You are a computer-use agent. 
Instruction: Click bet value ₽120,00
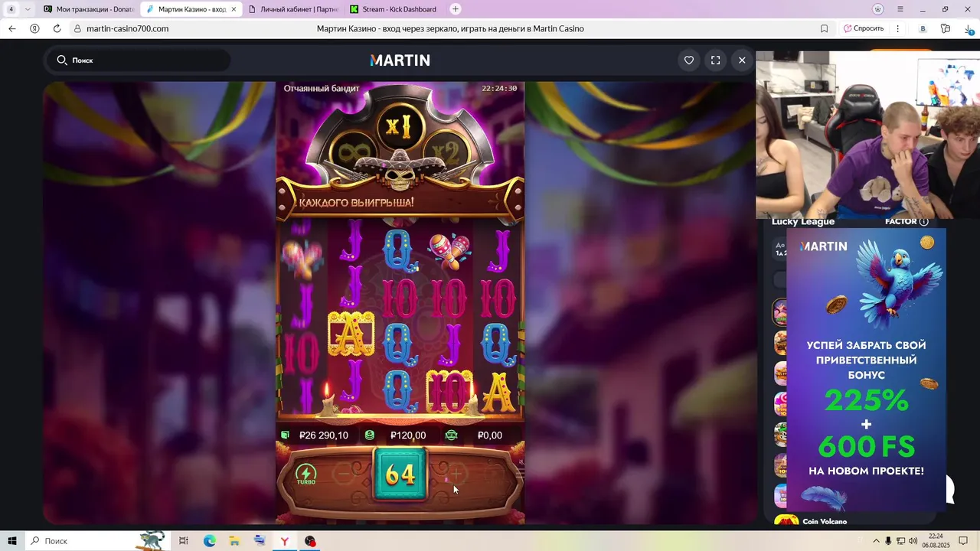coord(408,435)
